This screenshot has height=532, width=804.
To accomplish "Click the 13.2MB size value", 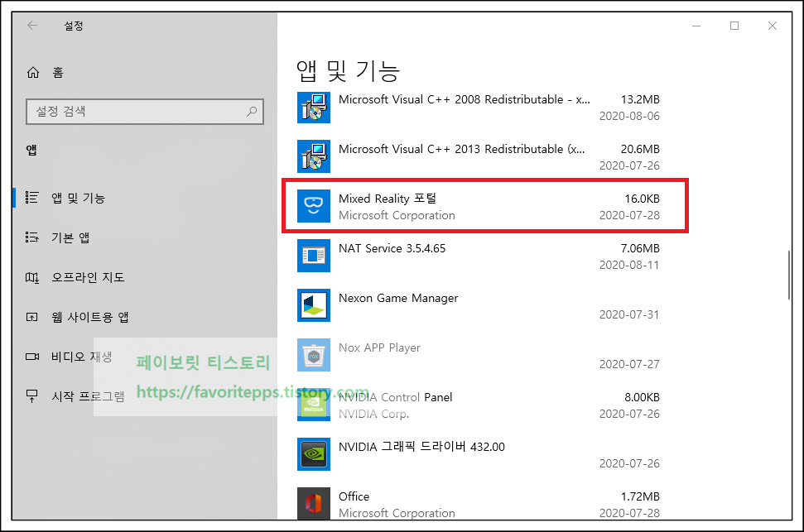I will [640, 99].
